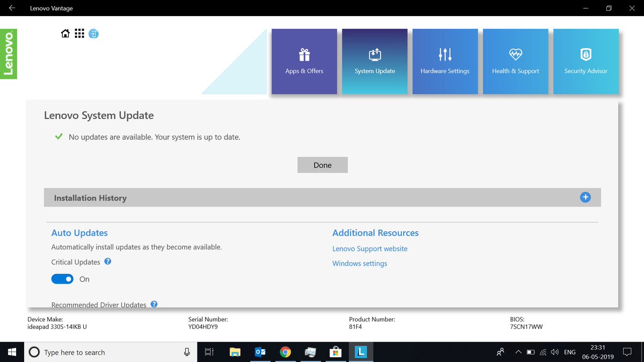Viewport: 644px width, 362px height.
Task: Select the System Update tile
Action: pos(375,62)
